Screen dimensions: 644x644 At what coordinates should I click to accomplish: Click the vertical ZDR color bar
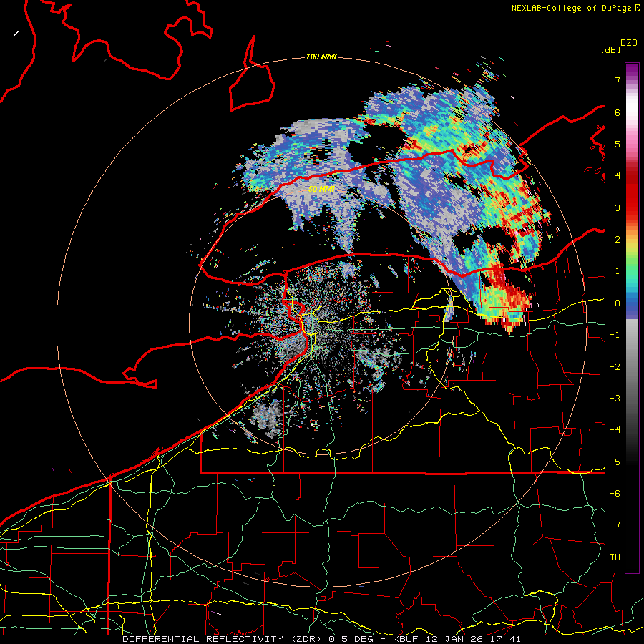tap(632, 318)
